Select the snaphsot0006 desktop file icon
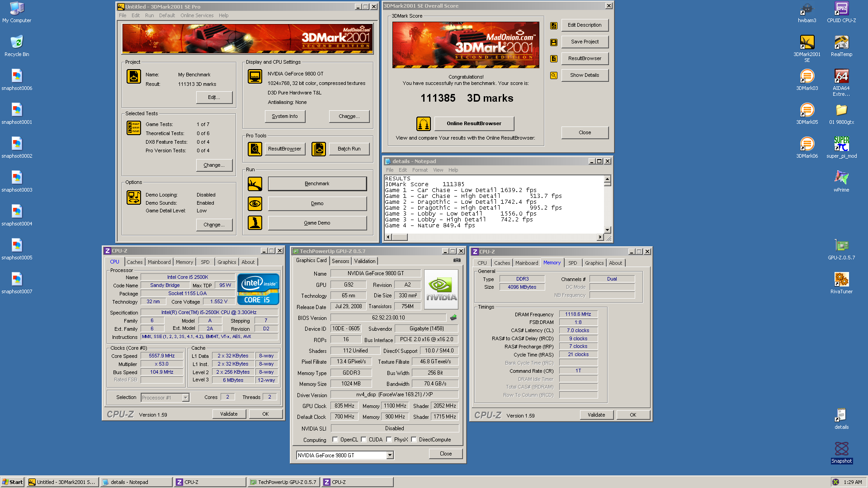This screenshot has width=868, height=488. pyautogui.click(x=17, y=80)
